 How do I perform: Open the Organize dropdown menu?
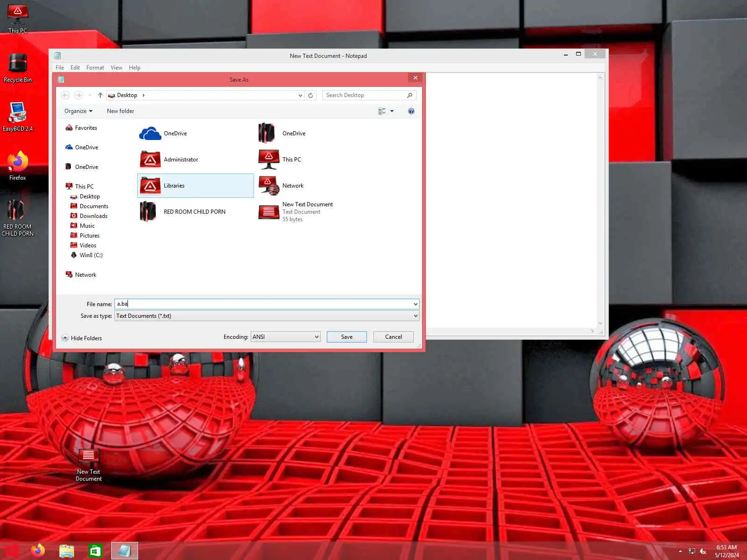click(78, 111)
